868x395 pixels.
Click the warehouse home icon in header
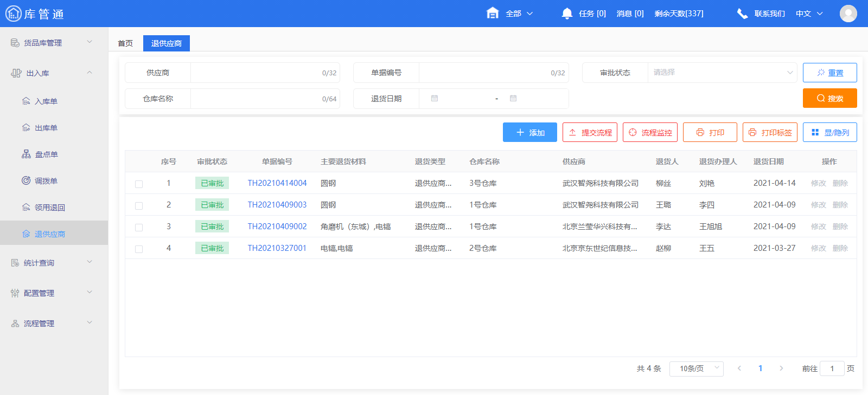coord(493,14)
